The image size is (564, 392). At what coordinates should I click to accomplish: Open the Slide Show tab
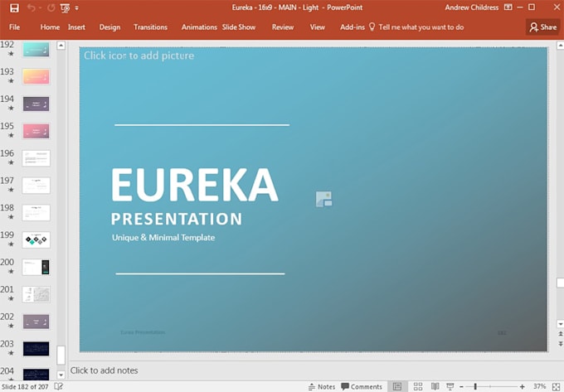239,27
